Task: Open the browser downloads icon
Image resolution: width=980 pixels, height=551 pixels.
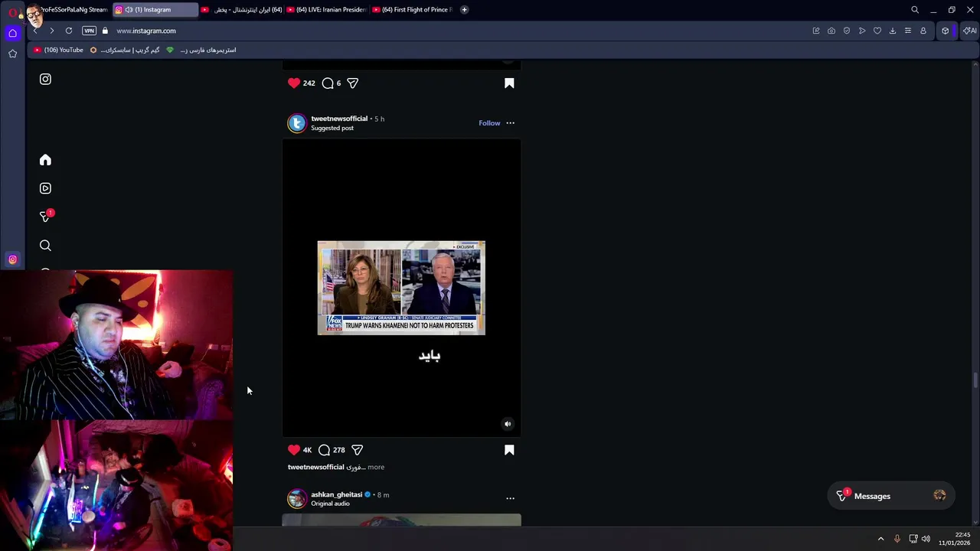Action: click(x=893, y=31)
